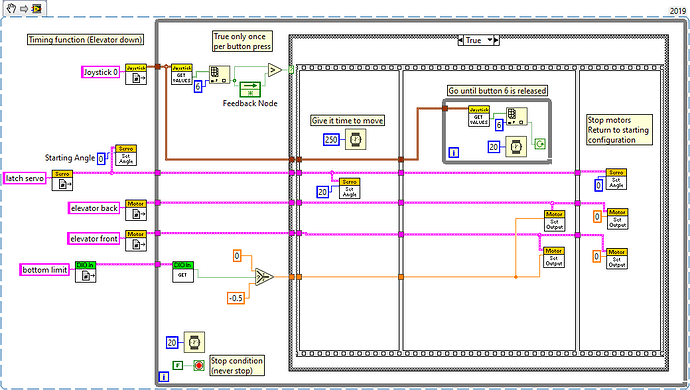Click 20 constant beside bottom-left Wait timer
Screen dimensions: 690x390
pyautogui.click(x=172, y=342)
